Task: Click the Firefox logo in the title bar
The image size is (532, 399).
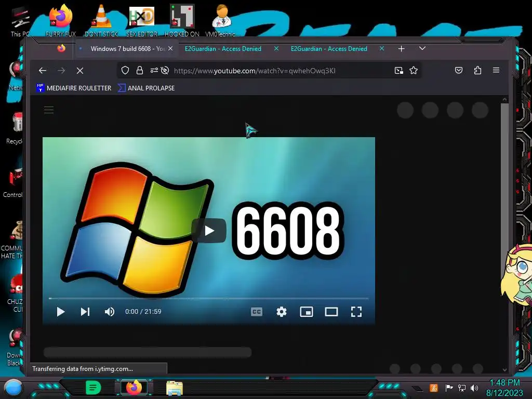Action: (x=61, y=48)
